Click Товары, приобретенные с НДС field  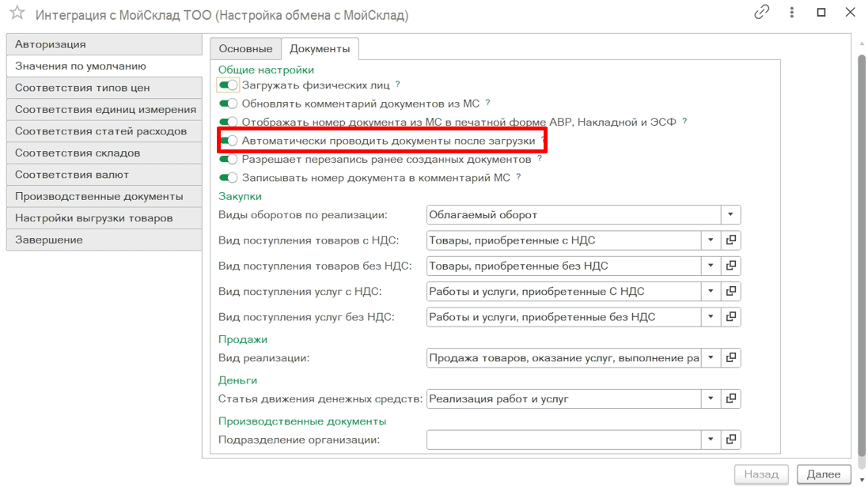(x=563, y=240)
